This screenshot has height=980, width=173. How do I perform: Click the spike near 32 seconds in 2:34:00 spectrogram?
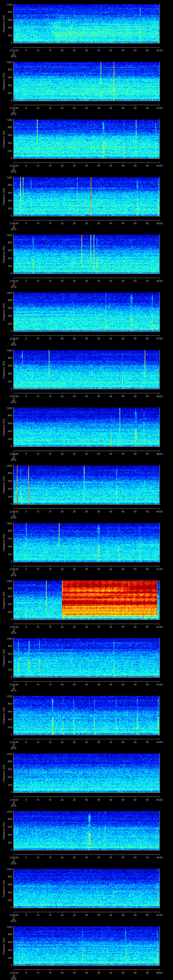[91, 196]
